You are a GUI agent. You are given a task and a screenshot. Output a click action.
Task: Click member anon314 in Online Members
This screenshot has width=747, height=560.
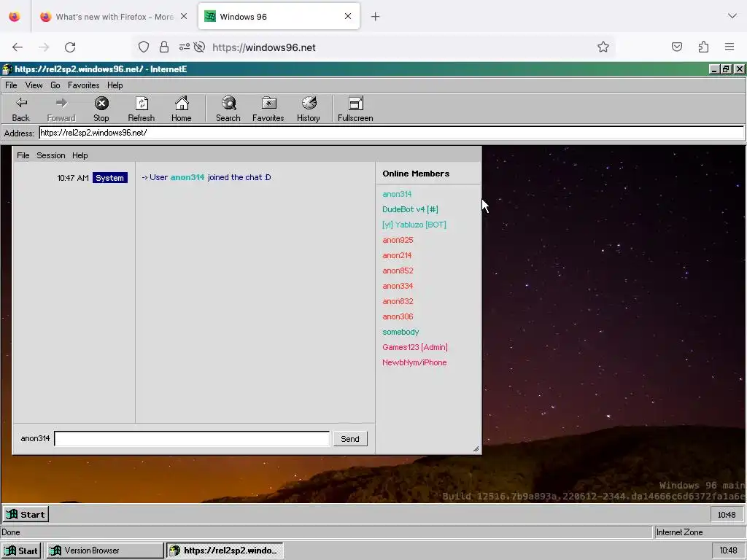tap(397, 194)
